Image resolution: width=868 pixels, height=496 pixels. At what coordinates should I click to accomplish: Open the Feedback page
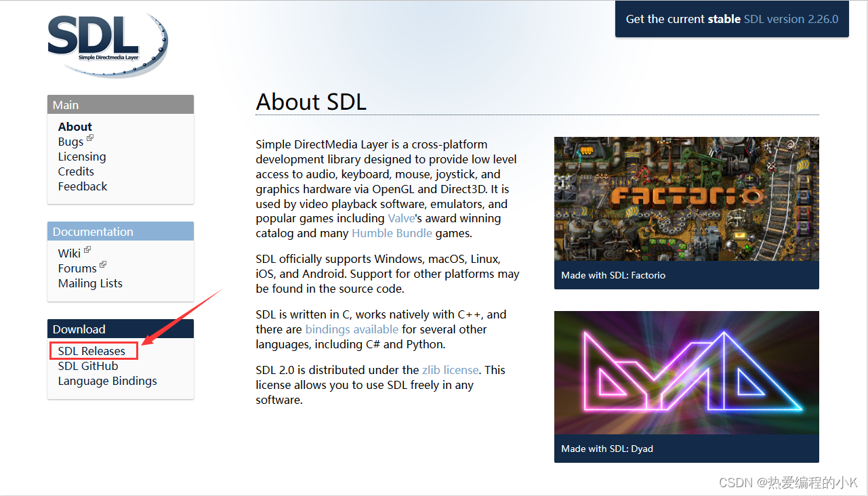(83, 186)
